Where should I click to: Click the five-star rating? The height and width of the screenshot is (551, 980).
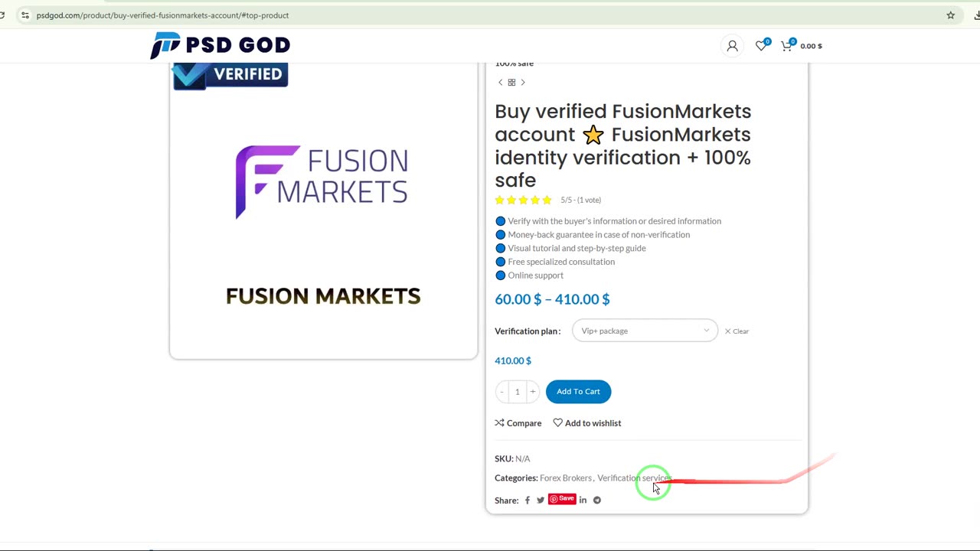pos(523,201)
